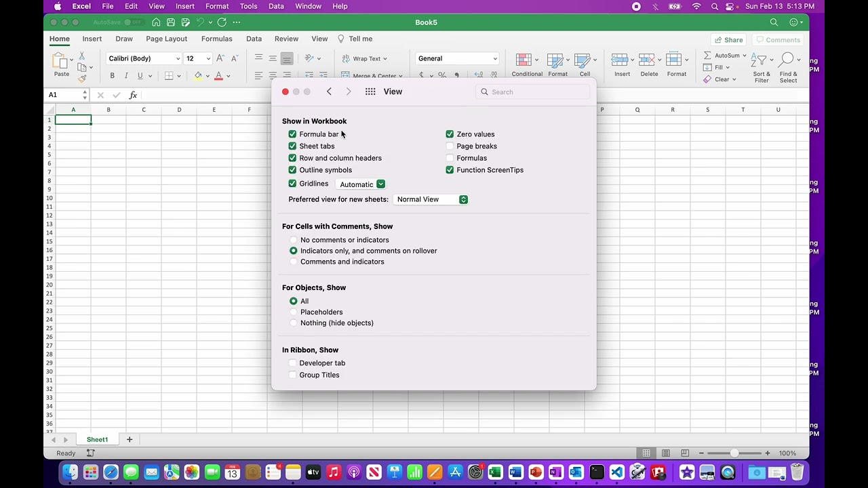Open Safari from the Dock
868x488 pixels.
click(x=111, y=472)
